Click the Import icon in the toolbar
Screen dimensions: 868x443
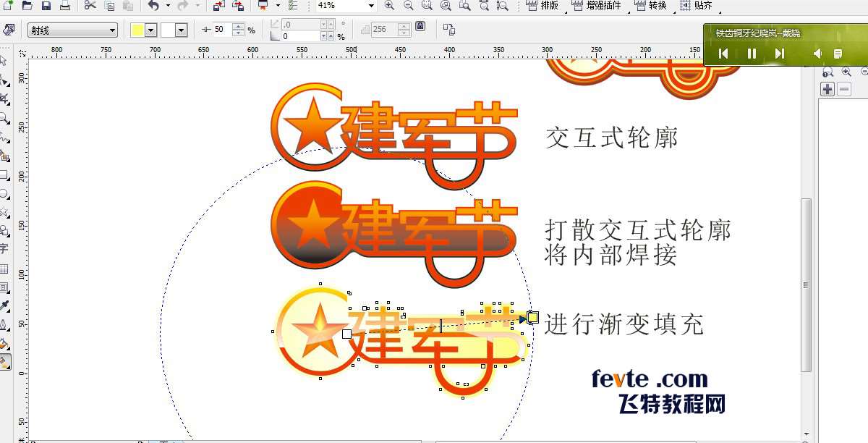[x=219, y=6]
